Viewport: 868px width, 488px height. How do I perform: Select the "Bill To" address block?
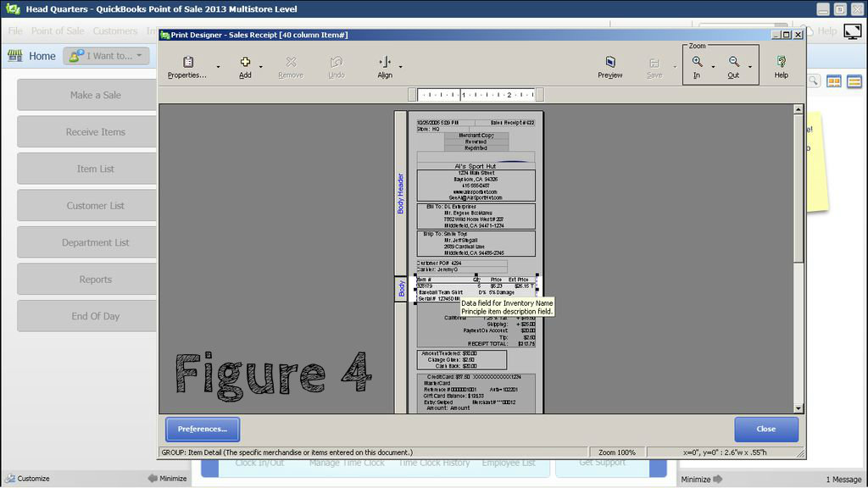(476, 216)
